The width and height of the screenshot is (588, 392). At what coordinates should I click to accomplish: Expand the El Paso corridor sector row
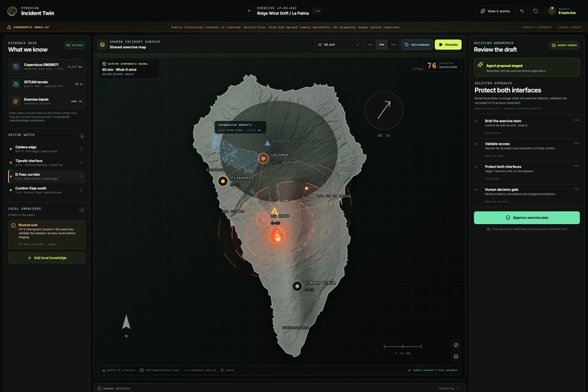[x=47, y=177]
